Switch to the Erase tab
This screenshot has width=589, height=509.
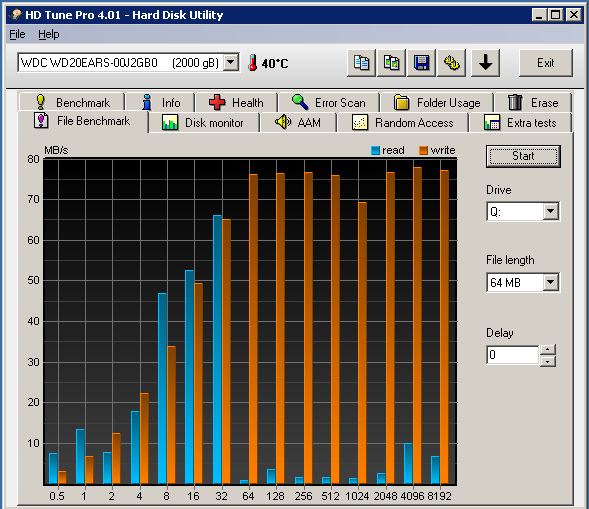click(x=533, y=103)
